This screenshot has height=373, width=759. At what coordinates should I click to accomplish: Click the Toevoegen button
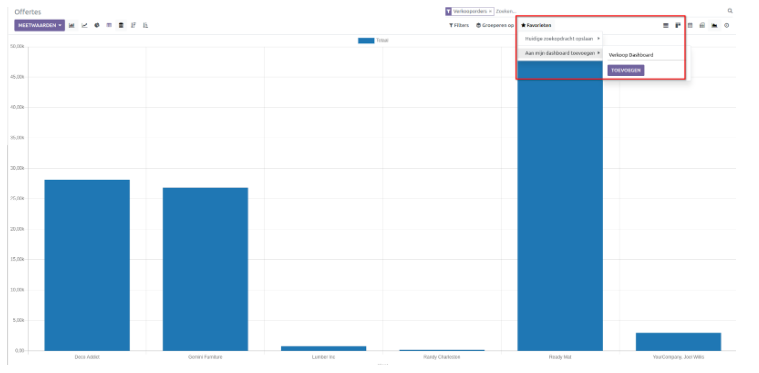coord(626,71)
